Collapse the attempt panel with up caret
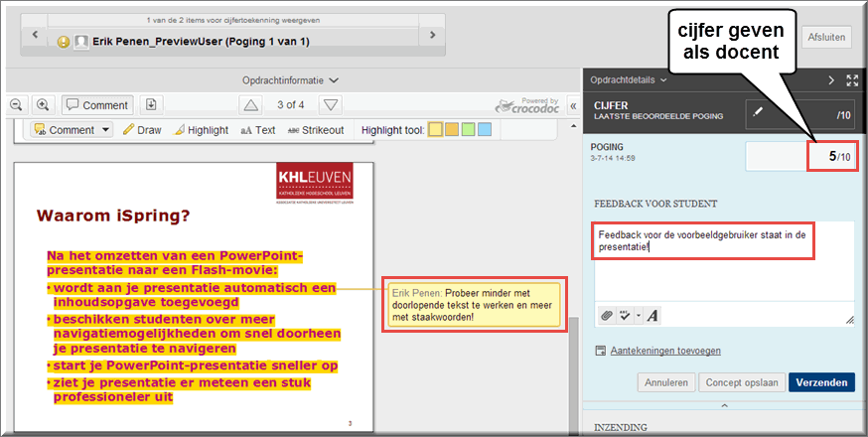This screenshot has height=437, width=868. 724,406
